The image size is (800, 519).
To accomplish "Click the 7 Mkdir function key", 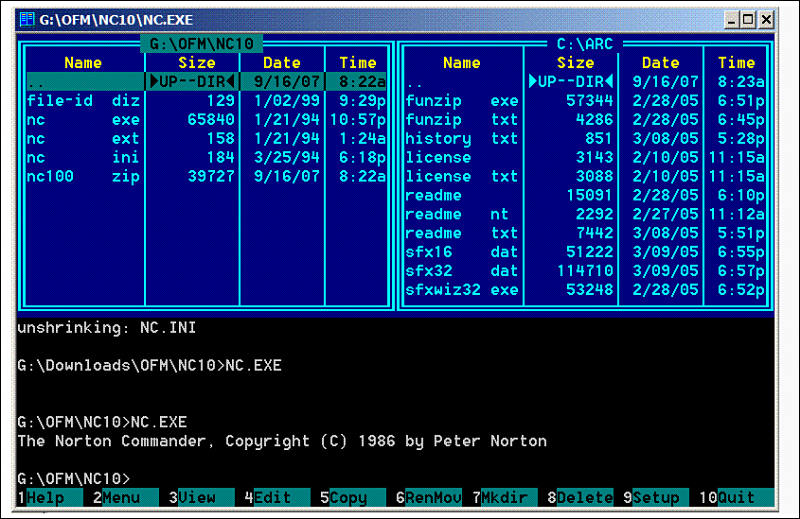I will 504,498.
